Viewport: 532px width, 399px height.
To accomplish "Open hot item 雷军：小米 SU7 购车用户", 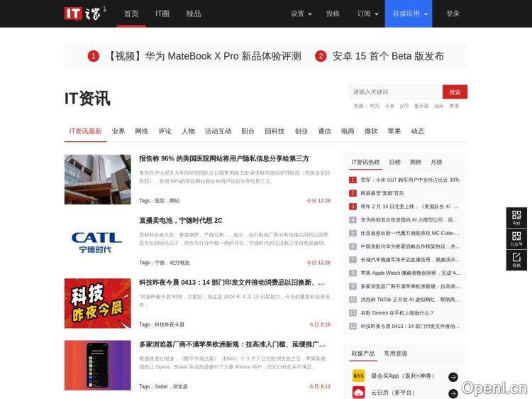I will [410, 180].
